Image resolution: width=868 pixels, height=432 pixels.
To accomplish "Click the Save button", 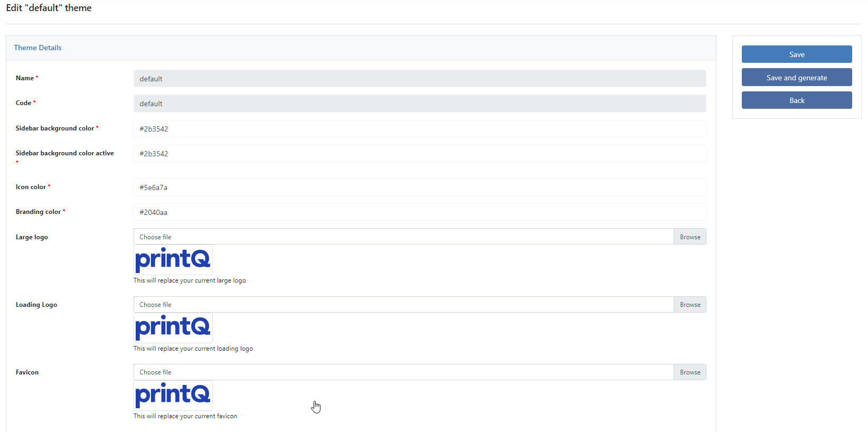I will [x=797, y=54].
